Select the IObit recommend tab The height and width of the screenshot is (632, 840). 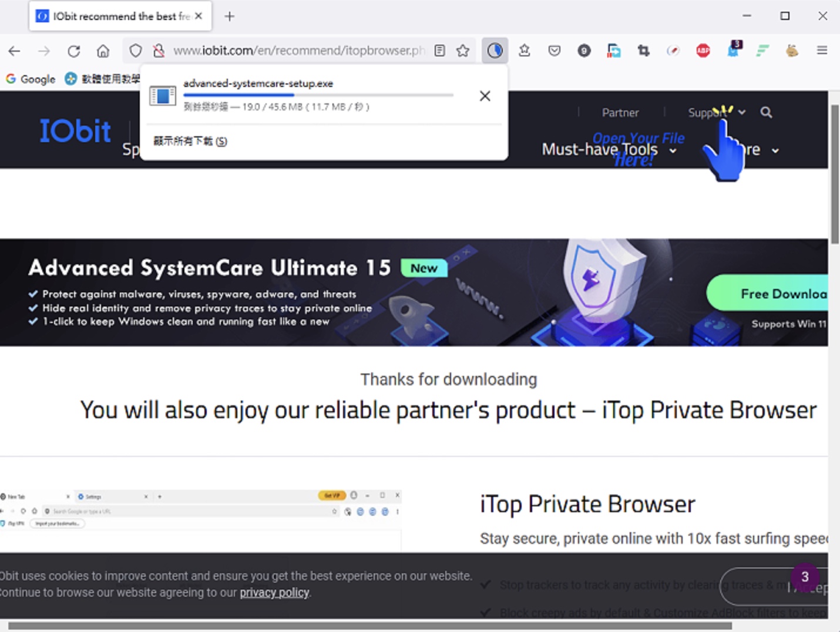coord(120,16)
